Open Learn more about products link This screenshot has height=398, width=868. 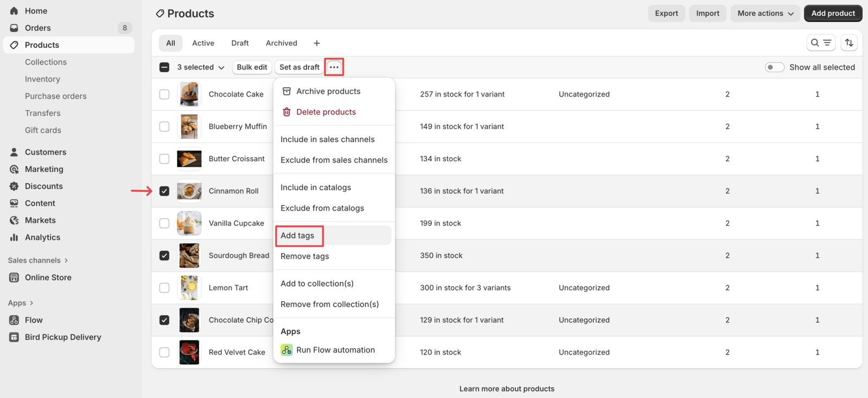[x=507, y=389]
